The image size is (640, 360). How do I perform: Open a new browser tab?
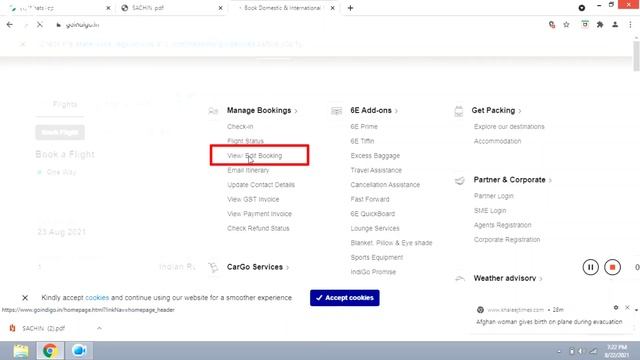(350, 8)
